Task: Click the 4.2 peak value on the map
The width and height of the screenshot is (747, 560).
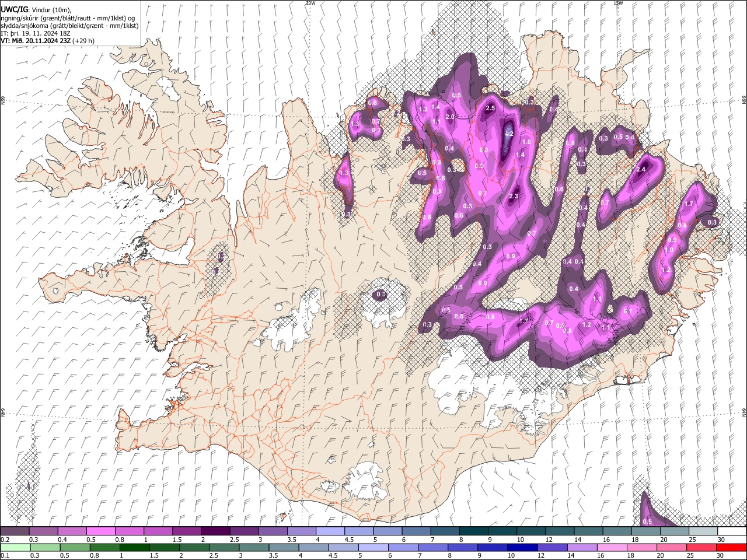Action: 508,134
